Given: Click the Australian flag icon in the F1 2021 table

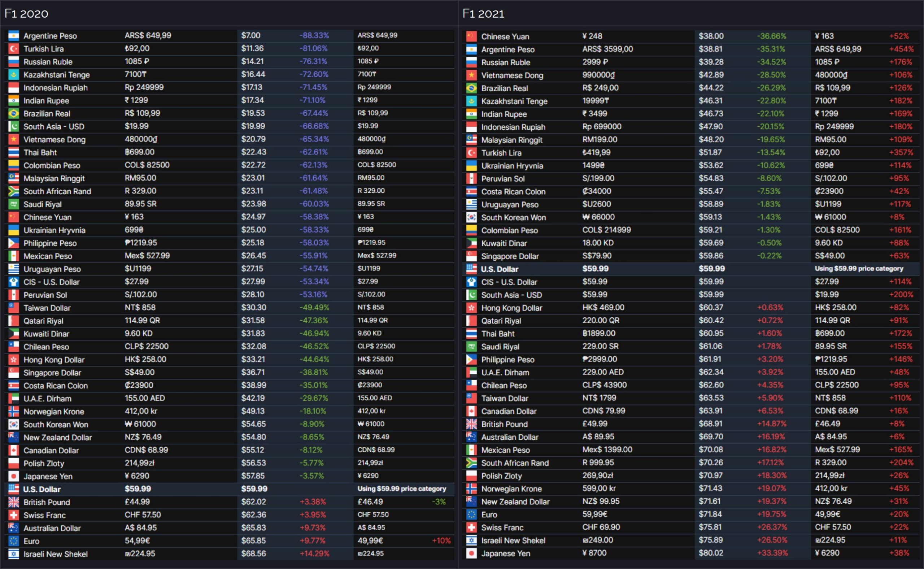Looking at the screenshot, I should point(471,437).
